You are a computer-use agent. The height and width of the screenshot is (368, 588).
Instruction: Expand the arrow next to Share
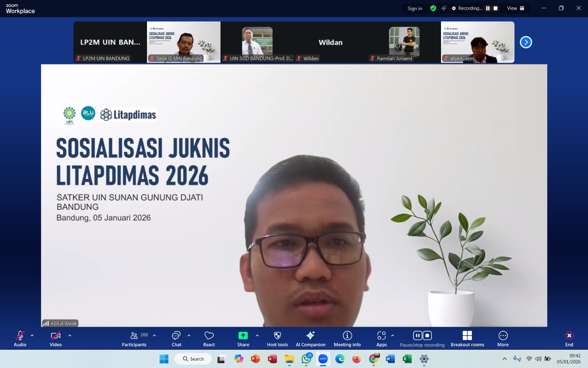tap(257, 336)
